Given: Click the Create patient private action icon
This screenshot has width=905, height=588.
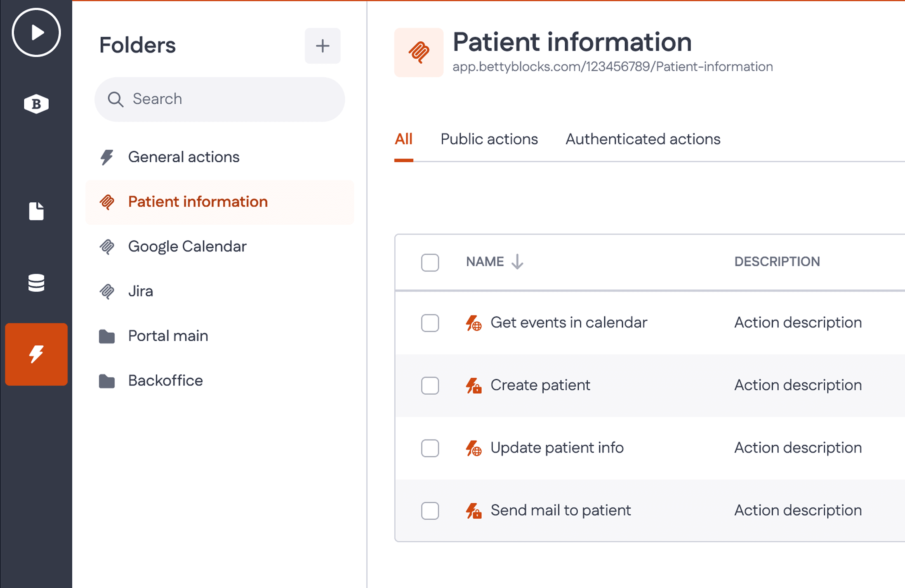Looking at the screenshot, I should (473, 386).
